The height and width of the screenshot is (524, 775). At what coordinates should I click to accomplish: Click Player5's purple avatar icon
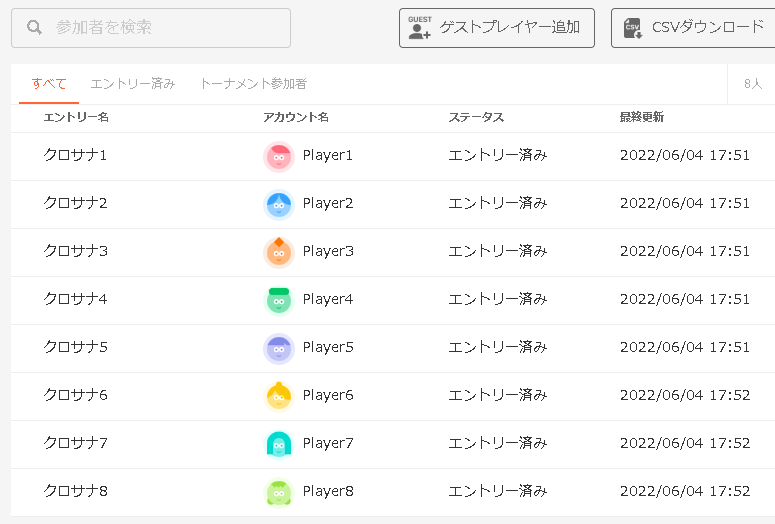tap(279, 348)
